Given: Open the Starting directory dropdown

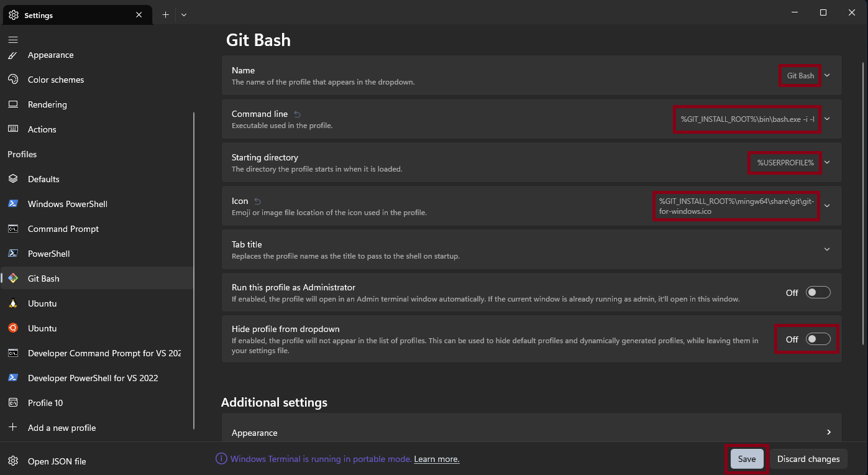Looking at the screenshot, I should point(826,162).
